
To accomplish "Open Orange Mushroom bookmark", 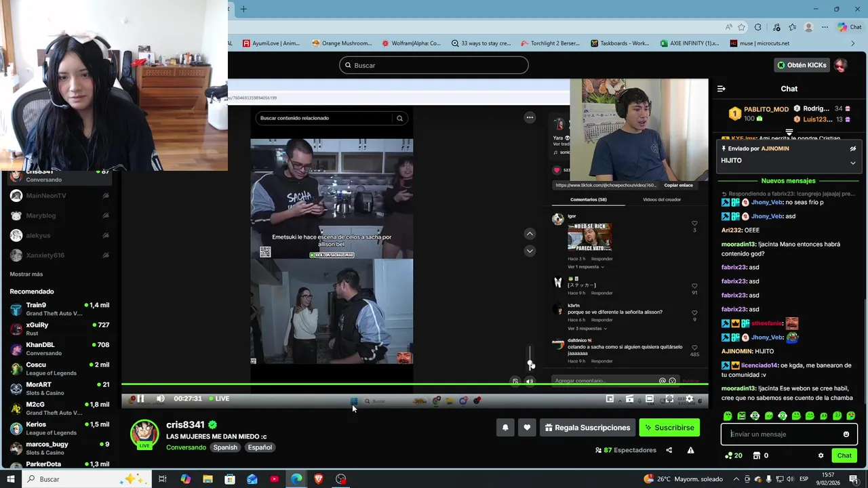I will tap(342, 43).
